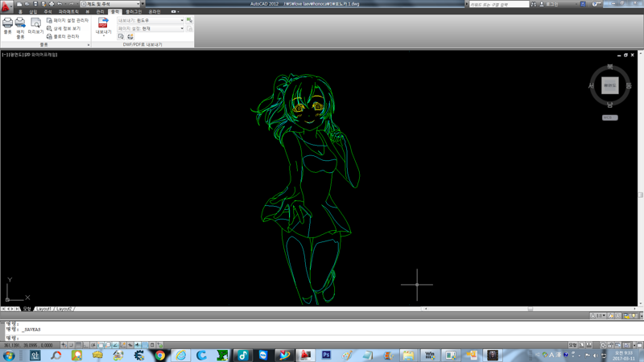
Task: Click the 동 (East) label on ViewCube compass
Action: tap(629, 86)
